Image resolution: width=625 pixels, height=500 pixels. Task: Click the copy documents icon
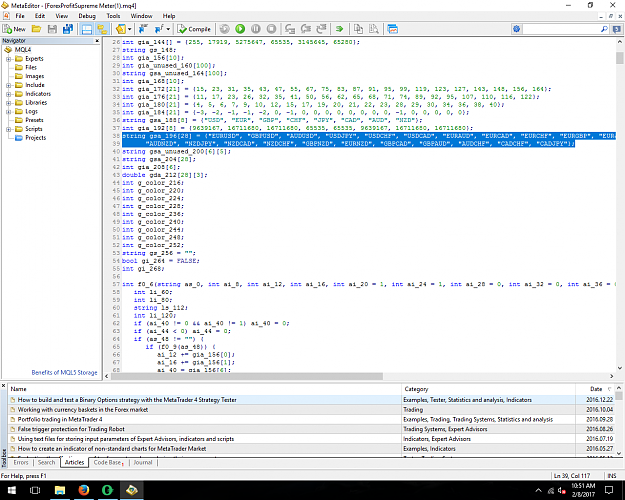[358, 29]
